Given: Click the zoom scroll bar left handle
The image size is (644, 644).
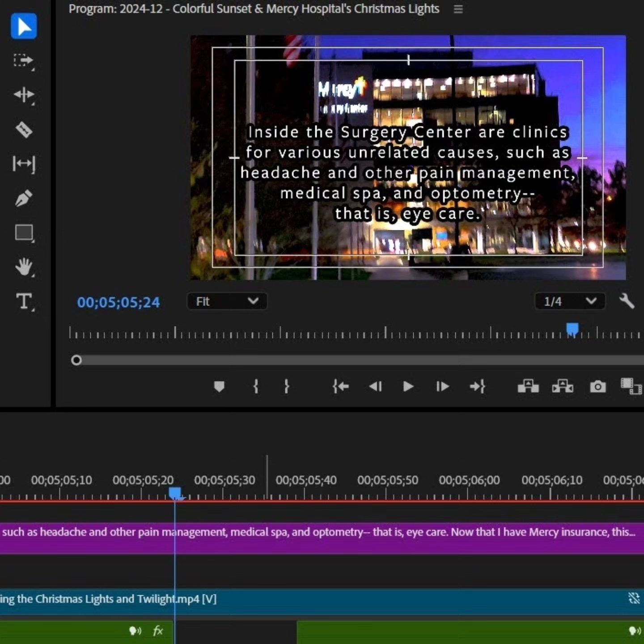Looking at the screenshot, I should click(x=76, y=360).
